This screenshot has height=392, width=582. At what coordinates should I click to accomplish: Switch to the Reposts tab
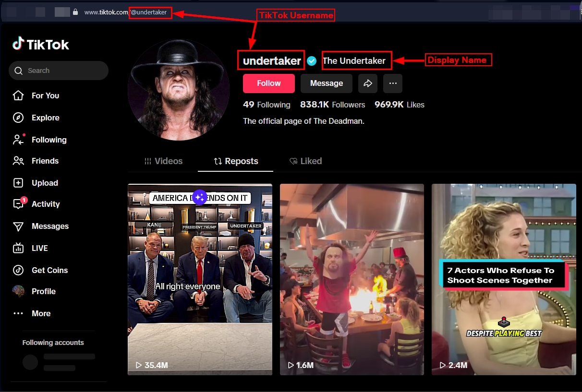point(236,161)
